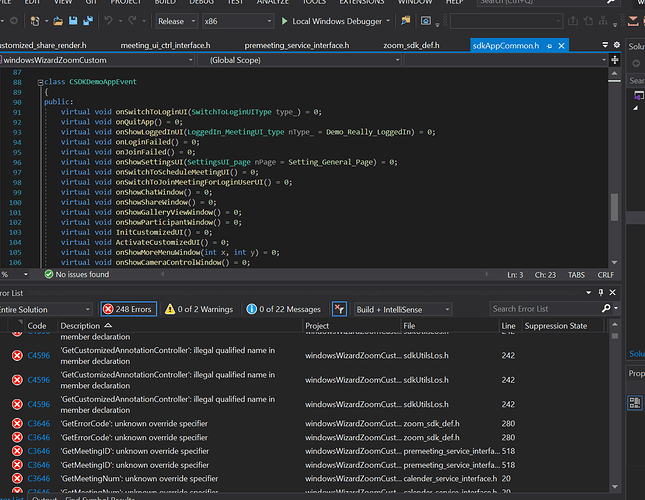
Task: Toggle the 248 Errors filter
Action: pos(128,309)
